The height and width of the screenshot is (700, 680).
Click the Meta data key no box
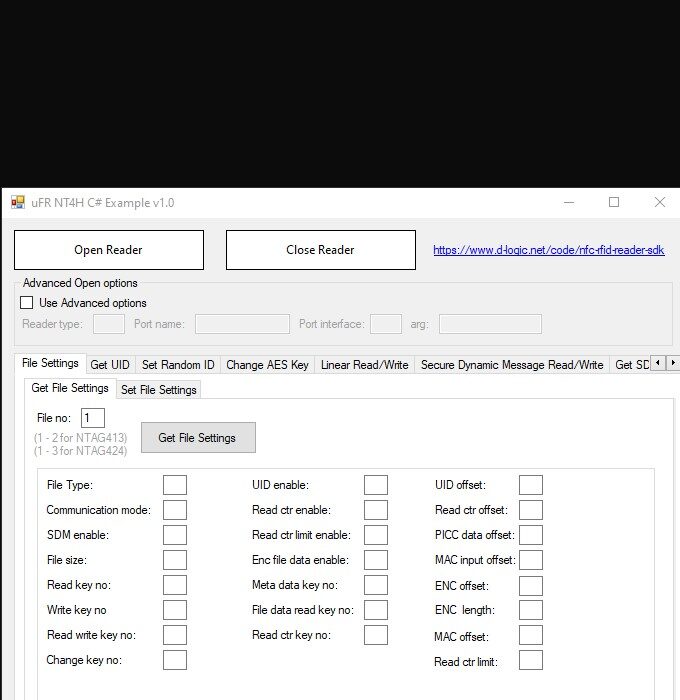pyautogui.click(x=375, y=585)
